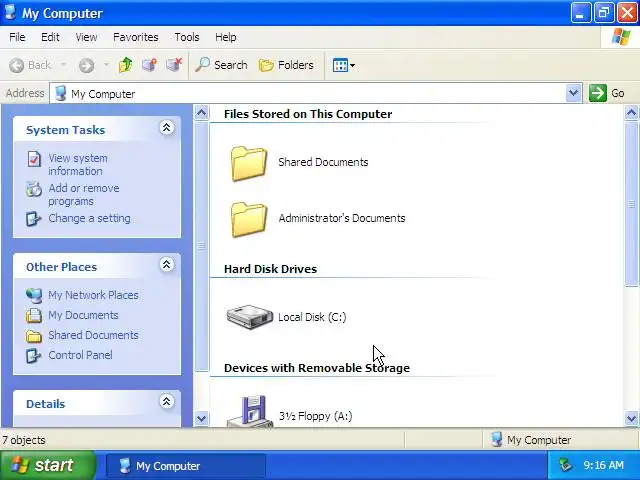Open the Help menu
This screenshot has height=480, width=640.
[225, 37]
